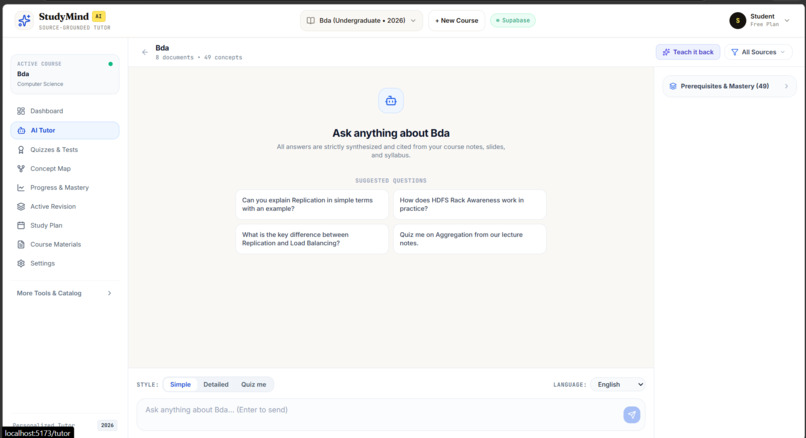Screen dimensions: 806x438
Task: Click the book icon in course selector
Action: pos(311,21)
